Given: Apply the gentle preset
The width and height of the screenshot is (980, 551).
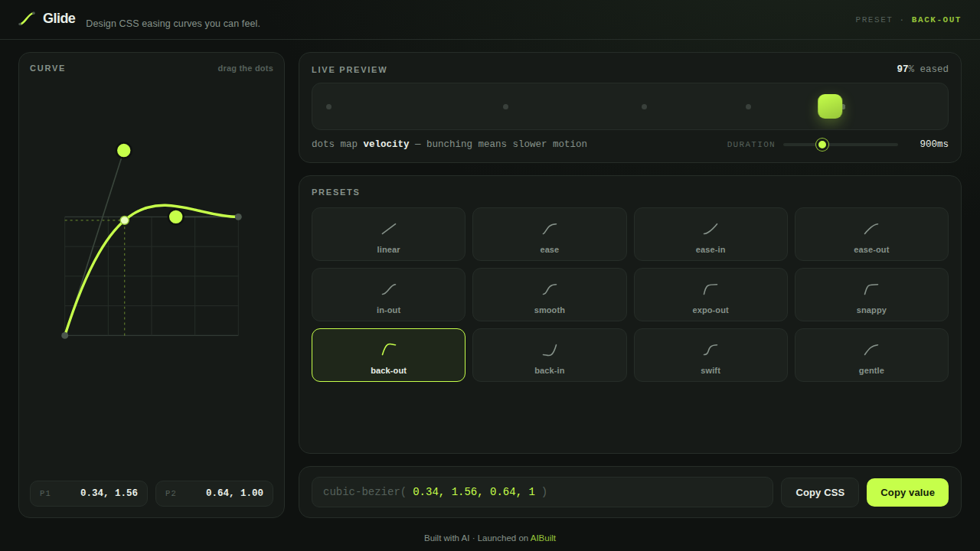Looking at the screenshot, I should click(x=871, y=355).
